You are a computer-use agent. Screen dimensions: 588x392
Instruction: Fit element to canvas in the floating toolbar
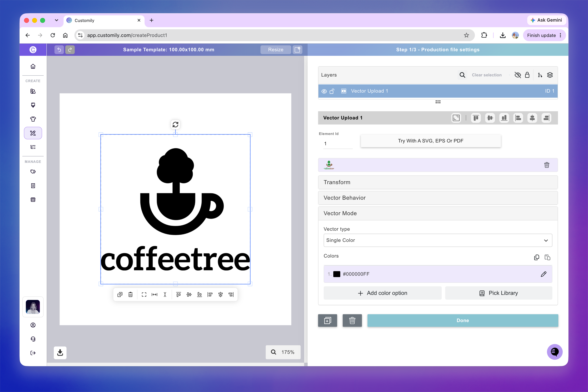pos(144,295)
